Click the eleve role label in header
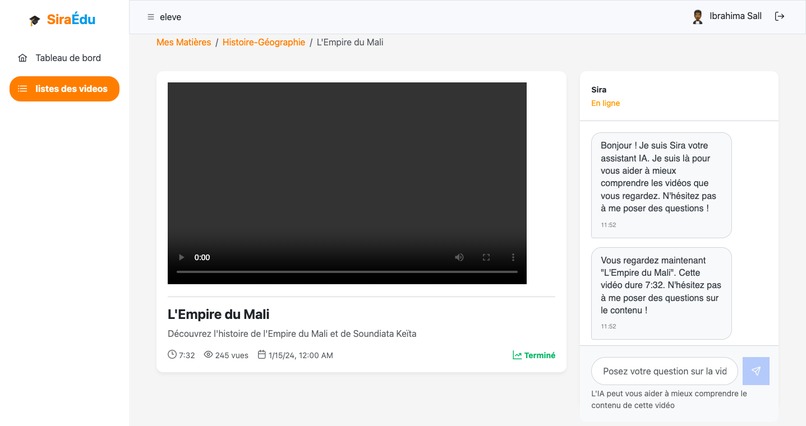The image size is (806, 426). (x=170, y=17)
